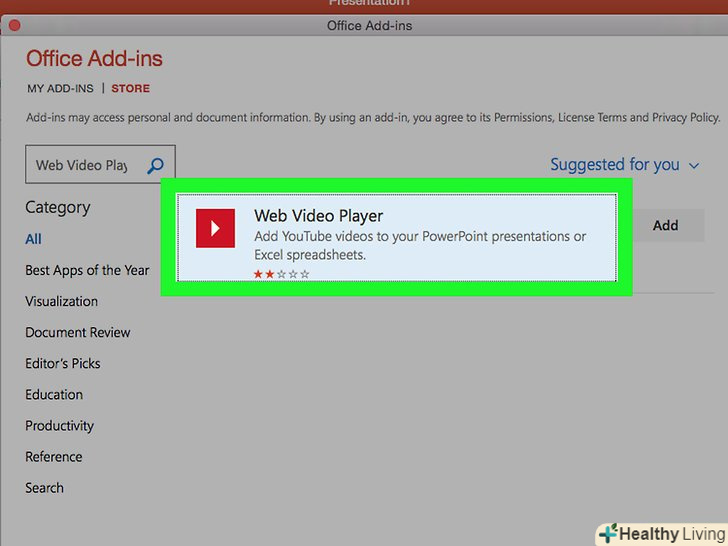Click the 'Add YouTube videos' description text
The width and height of the screenshot is (728, 546).
click(x=420, y=246)
